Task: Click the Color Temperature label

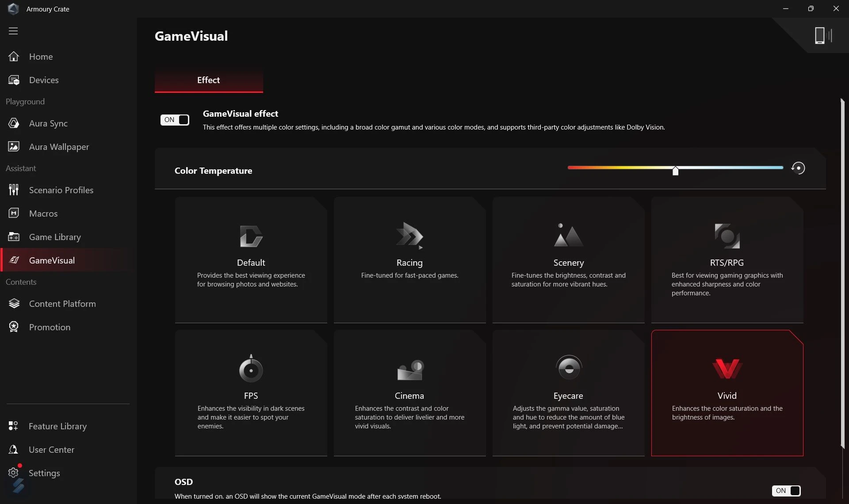Action: pyautogui.click(x=213, y=171)
